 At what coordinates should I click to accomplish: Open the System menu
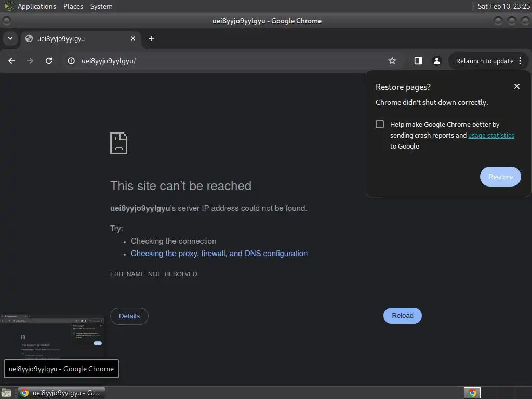101,6
